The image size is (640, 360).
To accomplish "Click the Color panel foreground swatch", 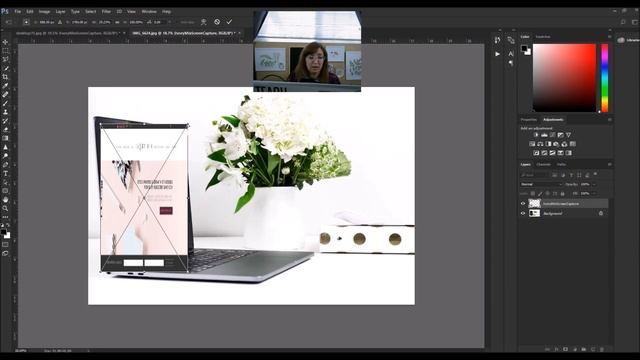I will (x=524, y=49).
